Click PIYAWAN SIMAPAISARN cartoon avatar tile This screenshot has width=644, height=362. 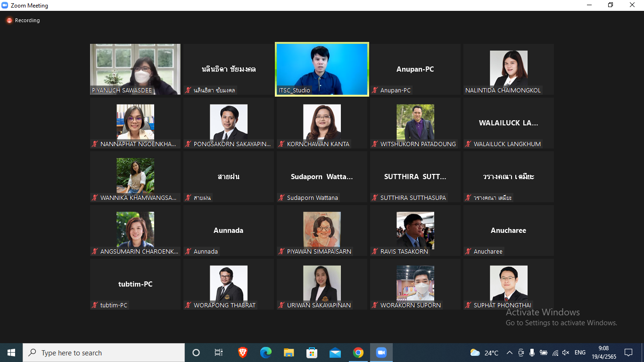coord(322,230)
